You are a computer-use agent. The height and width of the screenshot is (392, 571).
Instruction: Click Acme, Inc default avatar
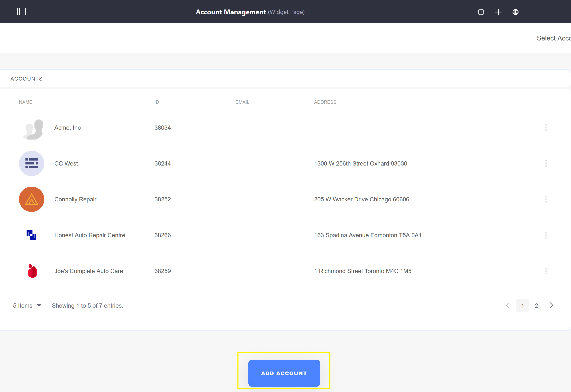pos(32,128)
